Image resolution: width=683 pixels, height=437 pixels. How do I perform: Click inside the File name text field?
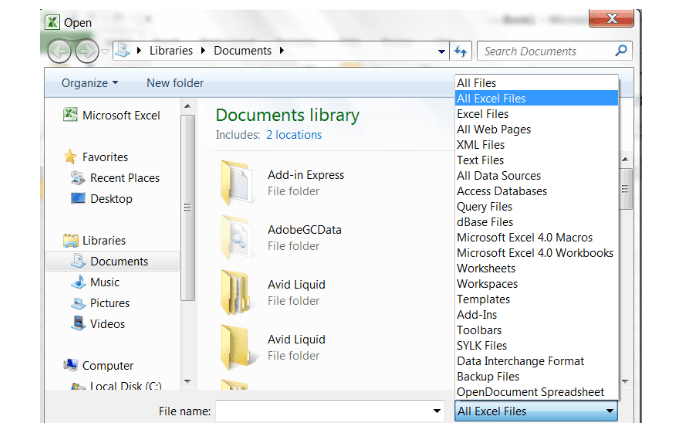(x=322, y=411)
